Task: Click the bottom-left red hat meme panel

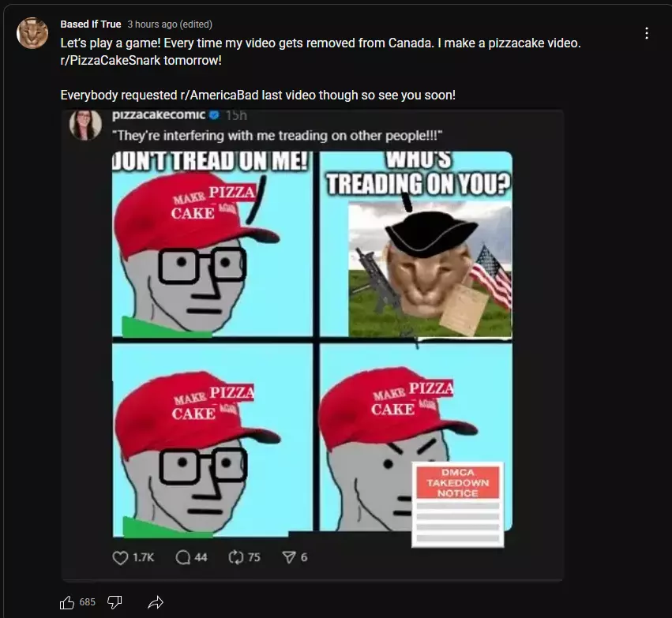Action: [x=212, y=440]
